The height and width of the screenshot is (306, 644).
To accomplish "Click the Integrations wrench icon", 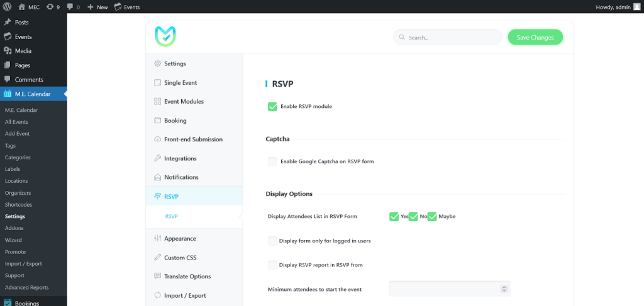I will click(x=157, y=158).
